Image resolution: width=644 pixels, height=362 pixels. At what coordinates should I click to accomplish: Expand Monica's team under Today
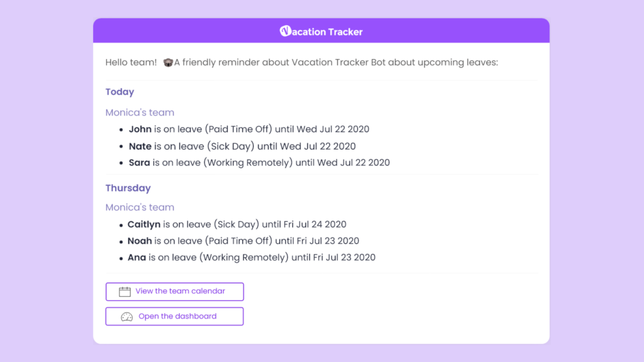tap(140, 112)
